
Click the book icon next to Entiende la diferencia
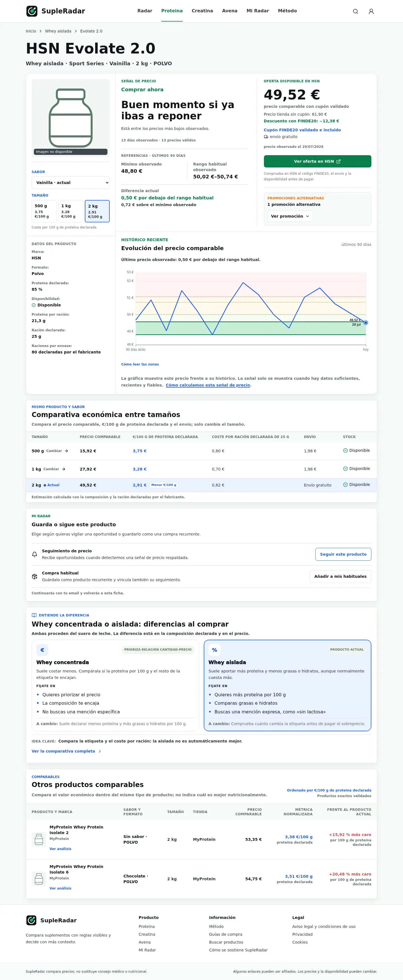[x=34, y=615]
